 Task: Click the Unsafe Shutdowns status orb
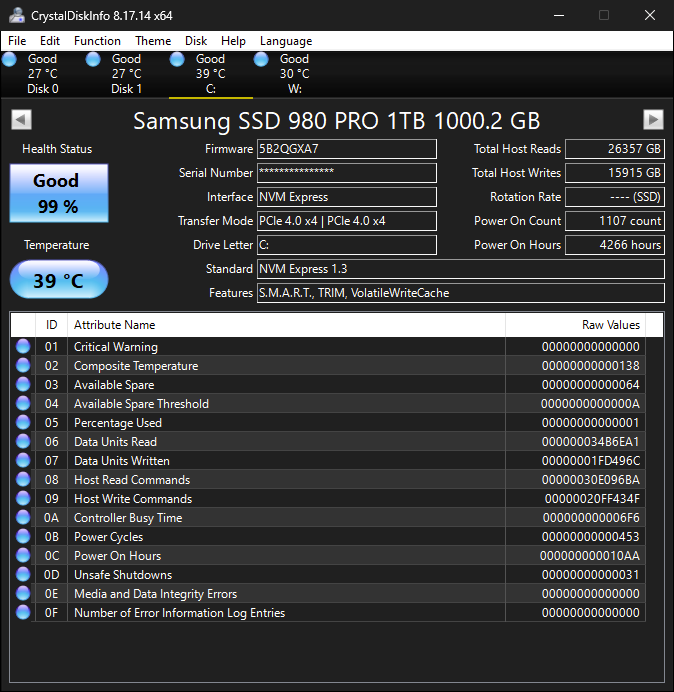click(23, 574)
